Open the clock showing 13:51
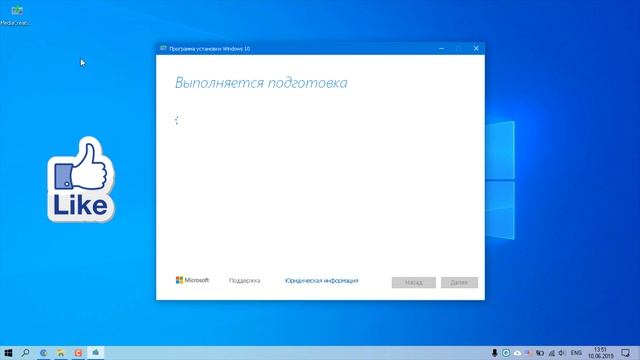This screenshot has width=640, height=360. pyautogui.click(x=600, y=353)
